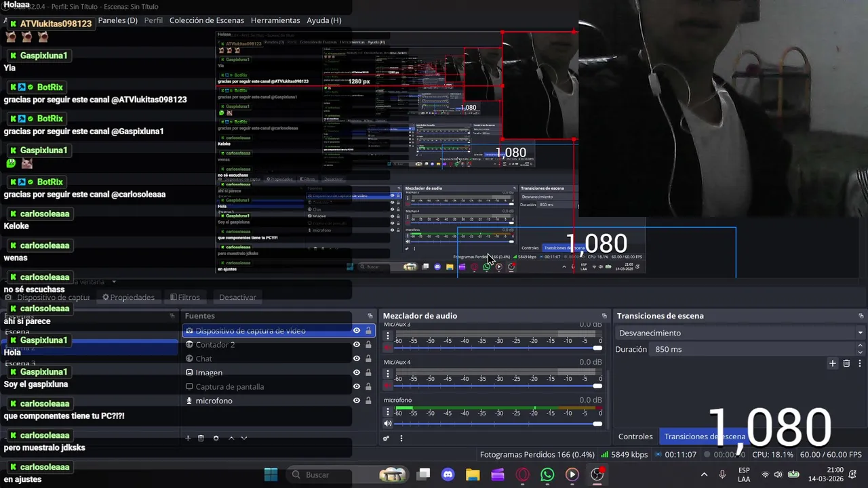Open source properties gear in Fuentes toolbar
868x488 pixels.
click(x=216, y=438)
